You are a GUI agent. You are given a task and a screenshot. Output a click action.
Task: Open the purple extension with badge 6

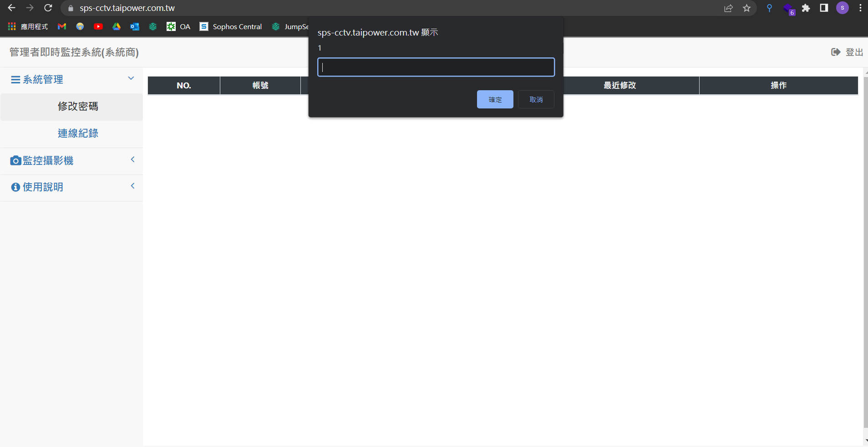tap(789, 9)
